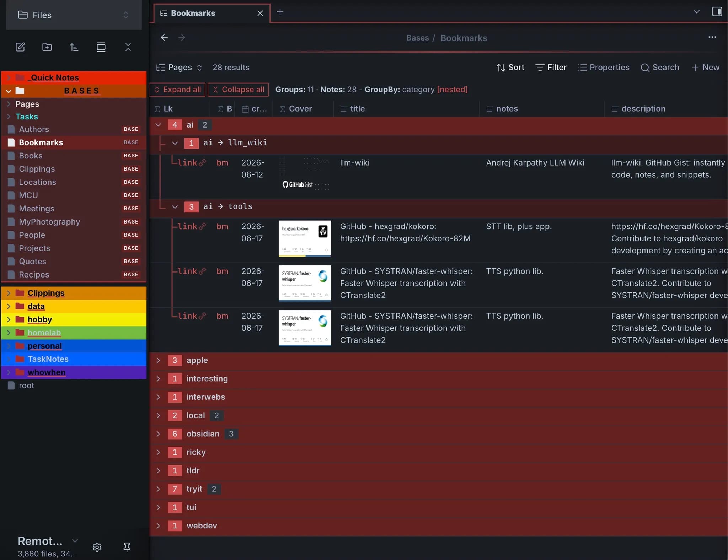This screenshot has width=728, height=560.
Task: Collapse the ai → tools subgroup
Action: [175, 206]
